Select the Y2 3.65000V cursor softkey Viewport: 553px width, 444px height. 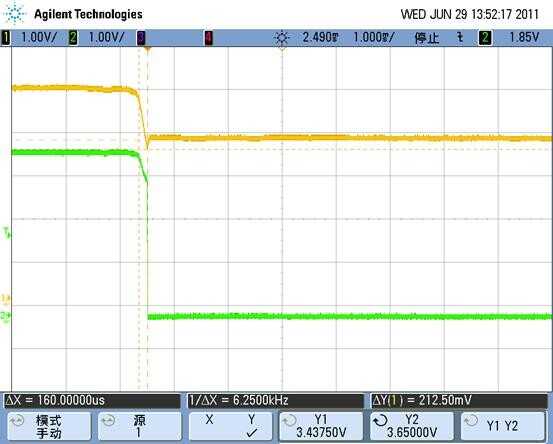(412, 426)
